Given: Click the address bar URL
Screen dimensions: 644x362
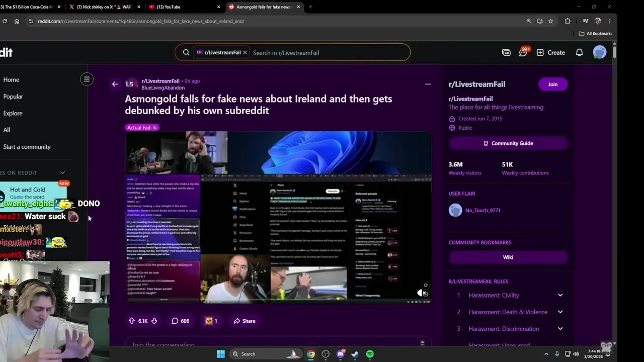Looking at the screenshot, I should click(141, 21).
